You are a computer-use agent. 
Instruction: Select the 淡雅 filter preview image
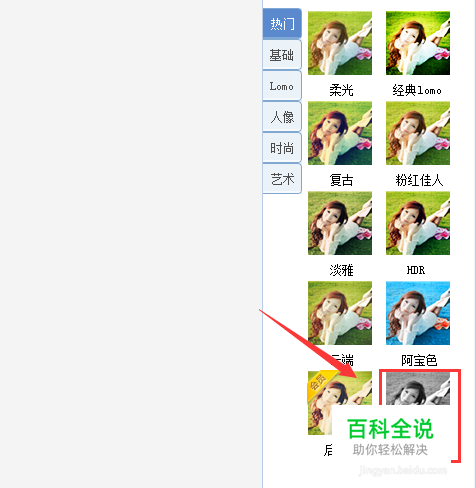(x=340, y=223)
